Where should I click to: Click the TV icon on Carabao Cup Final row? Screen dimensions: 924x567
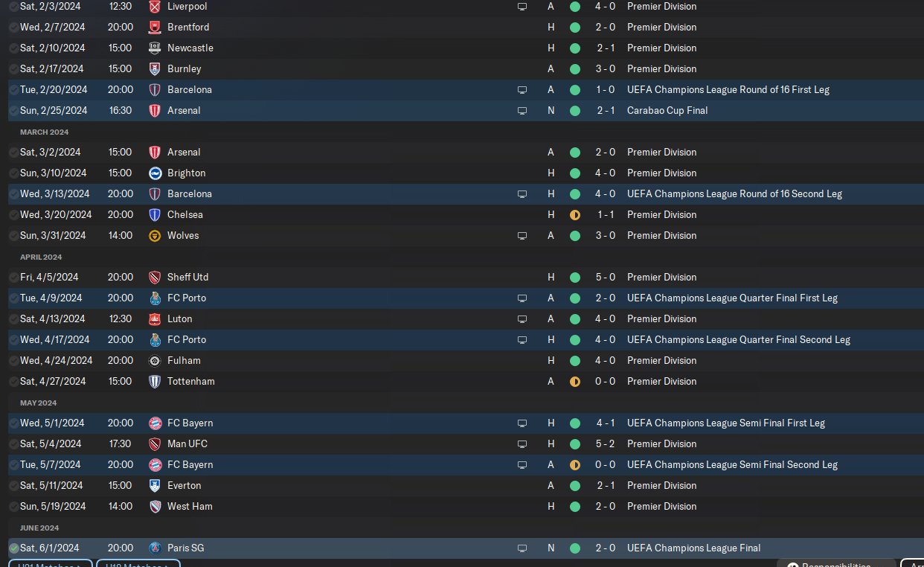click(522, 110)
